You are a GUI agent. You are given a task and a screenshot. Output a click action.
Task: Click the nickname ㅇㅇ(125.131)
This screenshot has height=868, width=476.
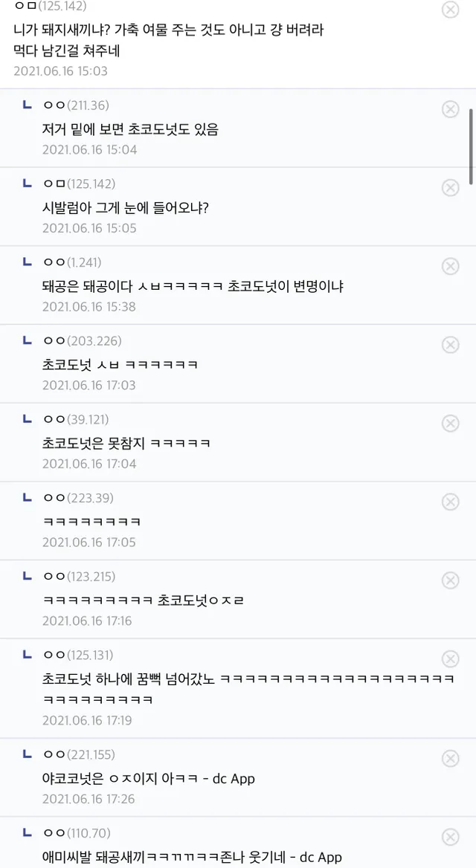(79, 655)
